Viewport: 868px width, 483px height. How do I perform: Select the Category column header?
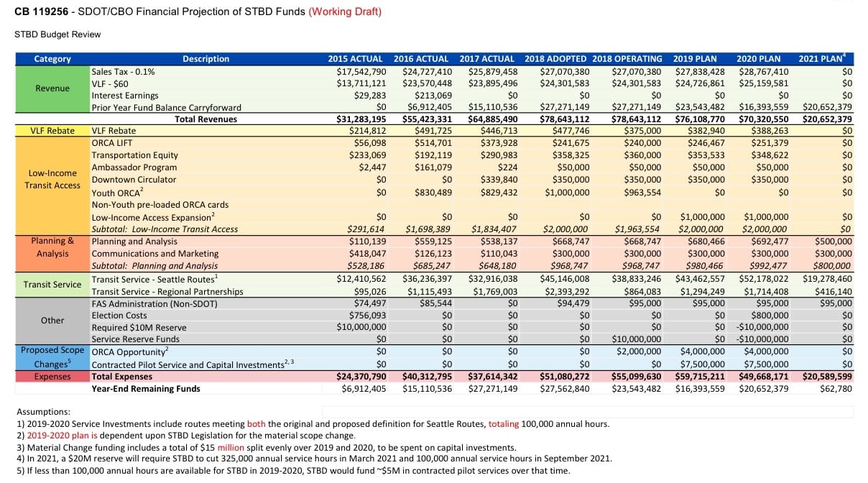[x=51, y=58]
